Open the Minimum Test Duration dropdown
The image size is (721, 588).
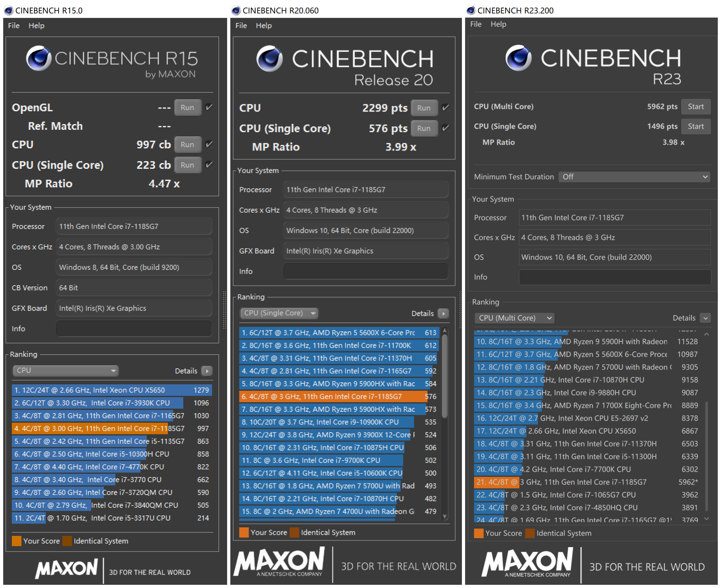pyautogui.click(x=634, y=177)
